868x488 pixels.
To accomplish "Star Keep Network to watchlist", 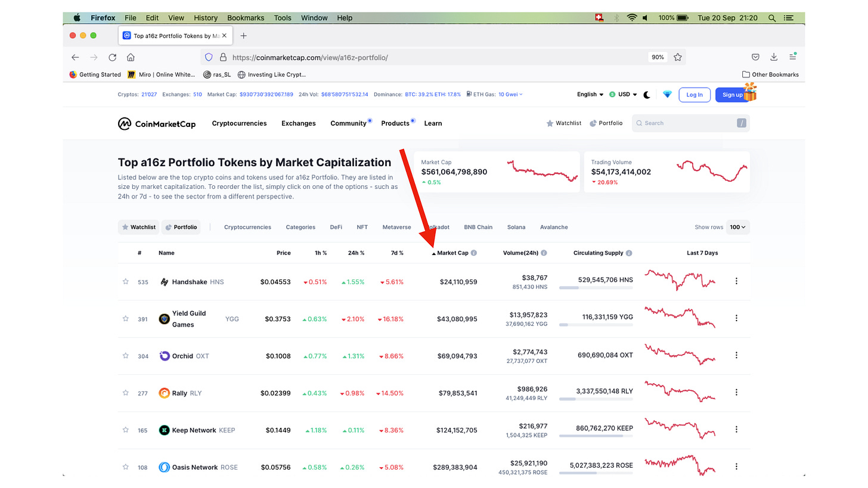I will (x=126, y=430).
